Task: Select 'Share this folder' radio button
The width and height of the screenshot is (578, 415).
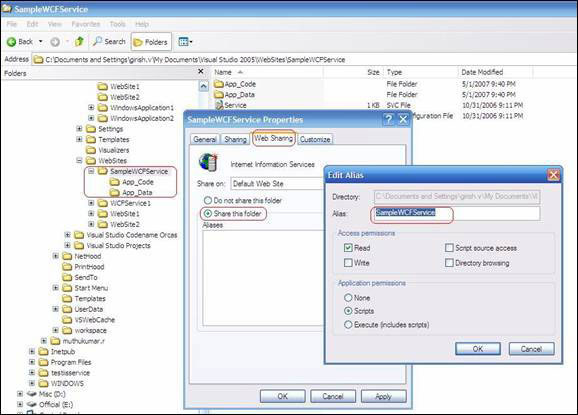Action: pos(208,214)
